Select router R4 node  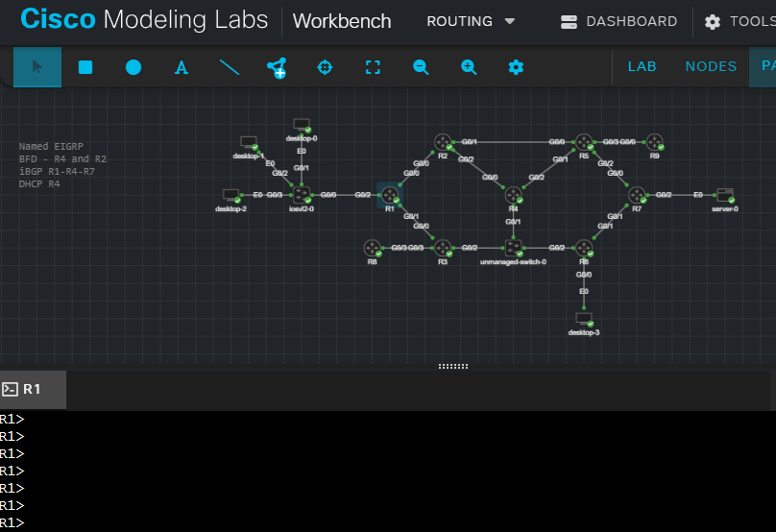coord(513,195)
